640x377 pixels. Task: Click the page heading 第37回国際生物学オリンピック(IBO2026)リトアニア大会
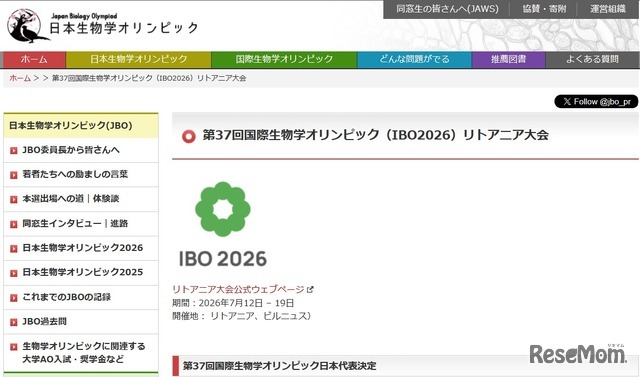click(376, 135)
